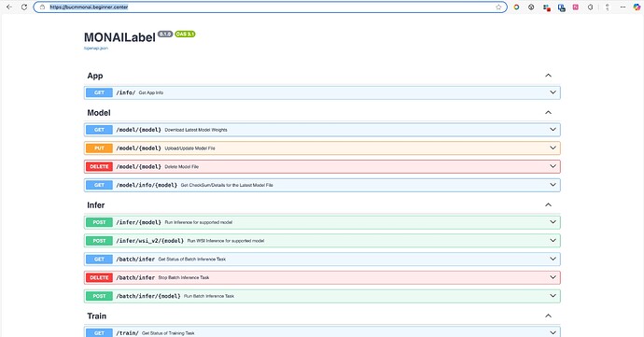Click the /infer/{model} path text
Image resolution: width=644 pixels, height=337 pixels.
(x=139, y=222)
